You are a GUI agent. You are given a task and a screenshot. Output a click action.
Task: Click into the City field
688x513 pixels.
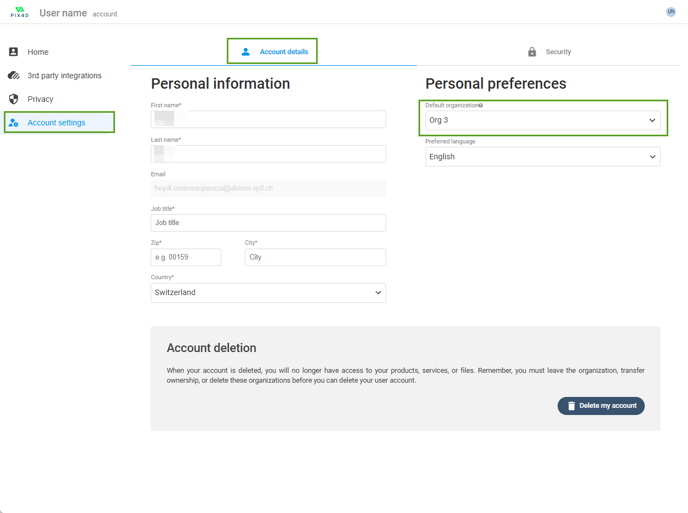(x=315, y=257)
